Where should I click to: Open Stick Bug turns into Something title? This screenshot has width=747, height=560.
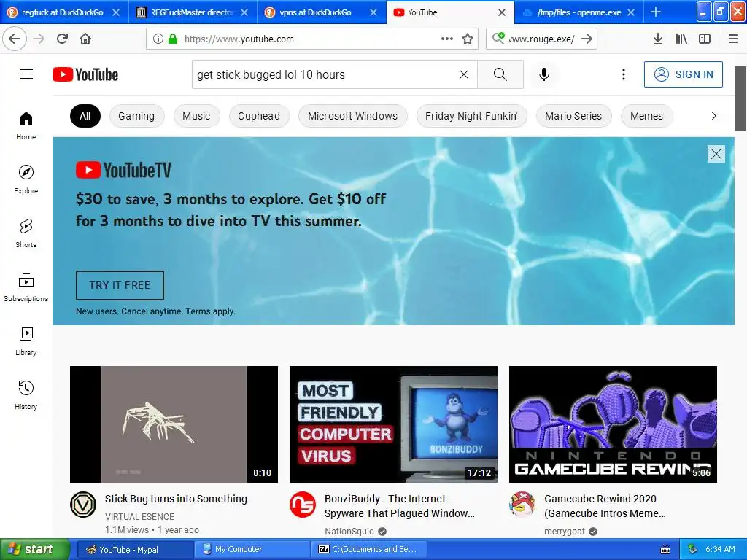tap(176, 499)
